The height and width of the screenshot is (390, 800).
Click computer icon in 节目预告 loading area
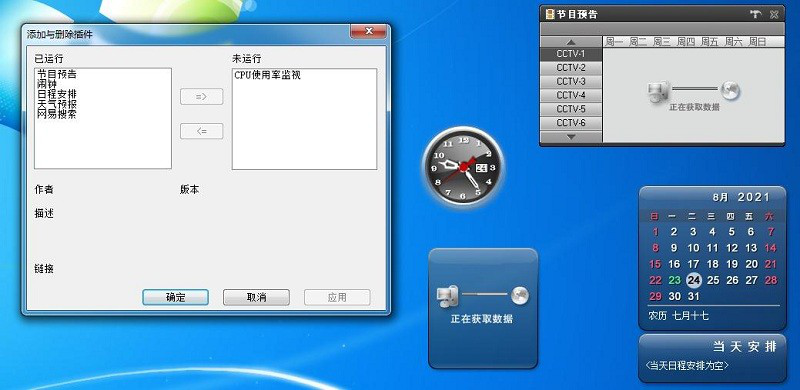tap(658, 92)
